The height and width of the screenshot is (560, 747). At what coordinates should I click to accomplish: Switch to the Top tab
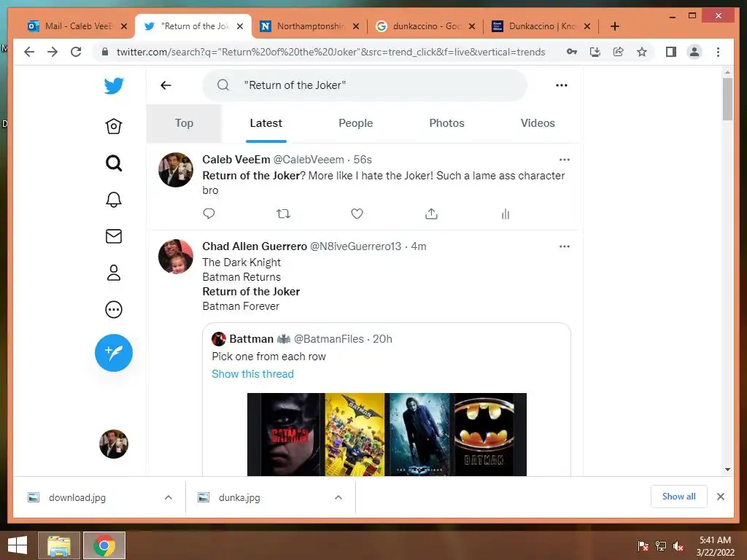[184, 123]
